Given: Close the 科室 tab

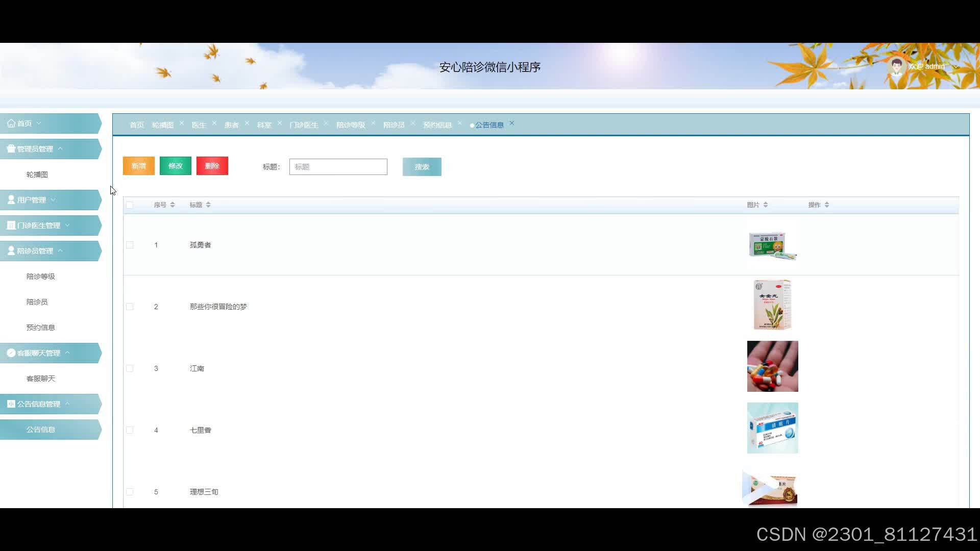Looking at the screenshot, I should pyautogui.click(x=280, y=123).
